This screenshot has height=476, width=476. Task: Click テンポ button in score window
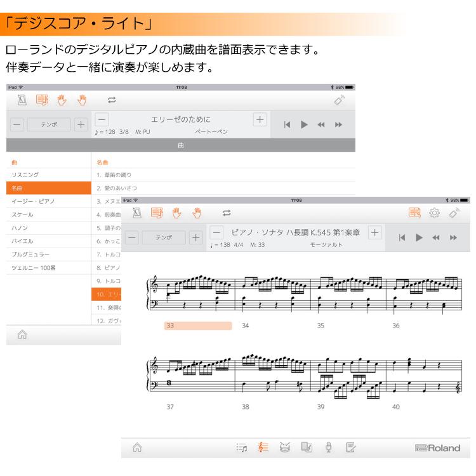tap(164, 237)
